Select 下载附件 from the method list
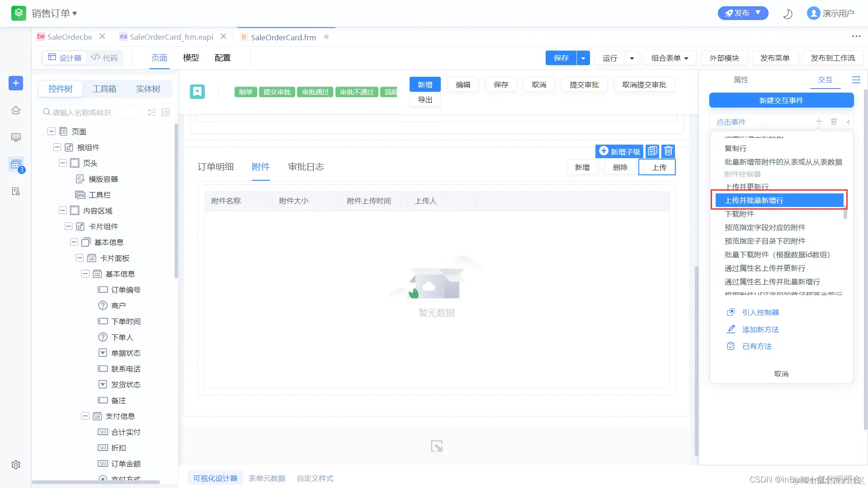Viewport: 868px width, 488px height. click(739, 214)
